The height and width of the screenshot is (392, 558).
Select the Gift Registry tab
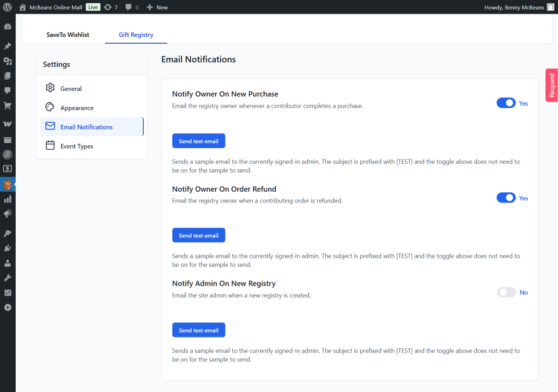click(x=136, y=34)
